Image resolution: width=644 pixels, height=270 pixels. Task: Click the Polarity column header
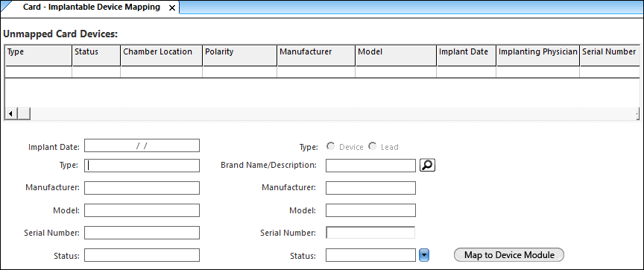coord(240,55)
